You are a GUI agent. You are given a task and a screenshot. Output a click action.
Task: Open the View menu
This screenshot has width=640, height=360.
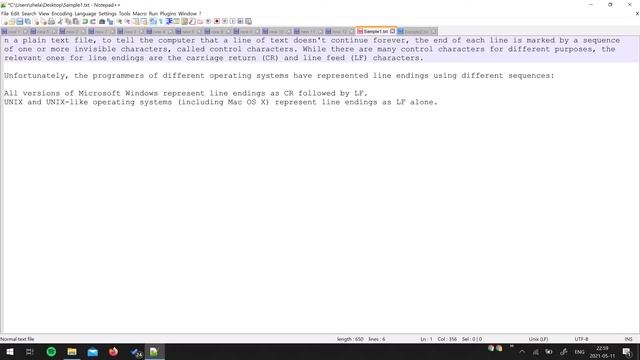[x=44, y=13]
